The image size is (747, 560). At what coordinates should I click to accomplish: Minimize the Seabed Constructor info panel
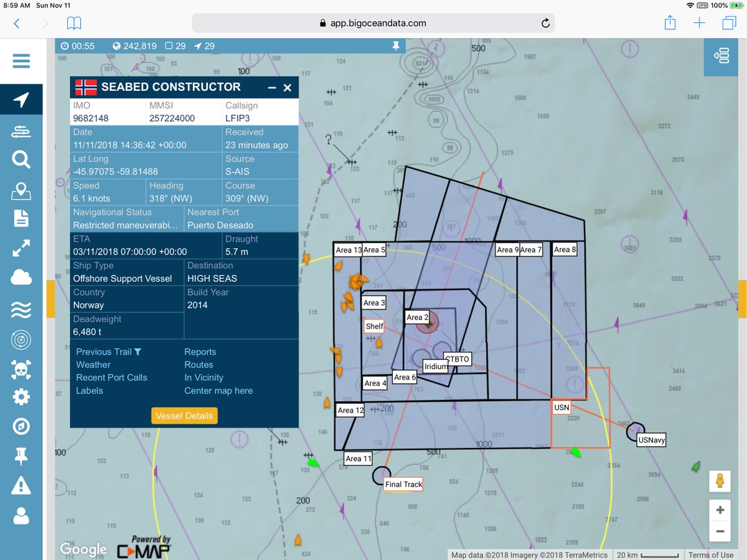tap(271, 88)
